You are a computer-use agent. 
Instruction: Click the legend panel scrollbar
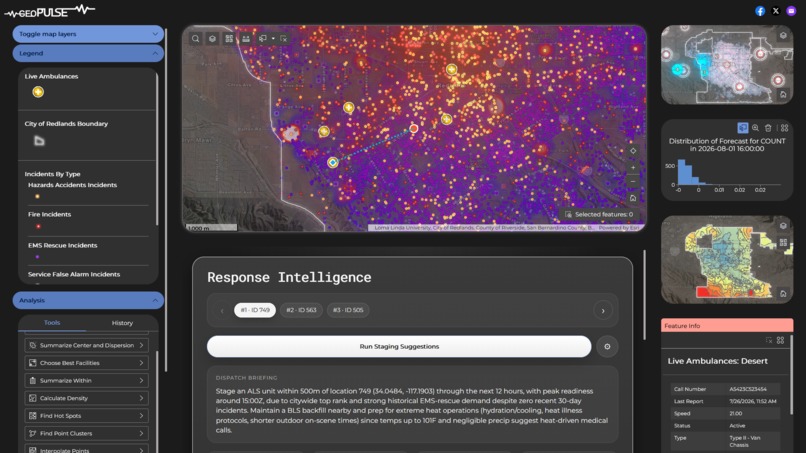tap(157, 149)
